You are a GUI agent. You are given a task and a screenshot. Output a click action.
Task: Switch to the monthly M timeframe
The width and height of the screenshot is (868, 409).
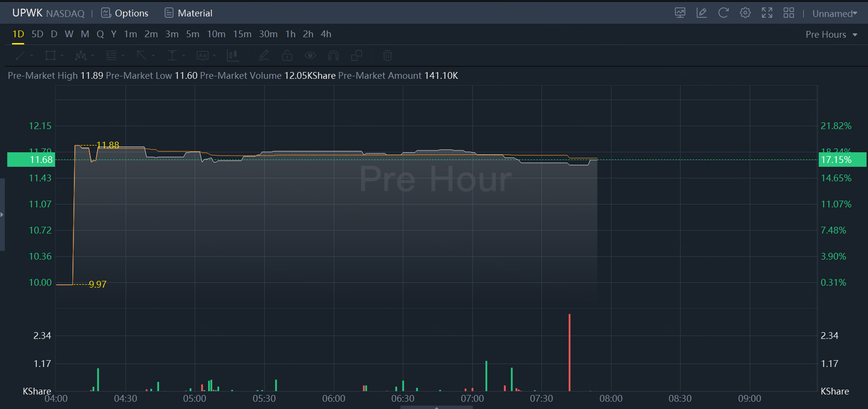coord(85,34)
